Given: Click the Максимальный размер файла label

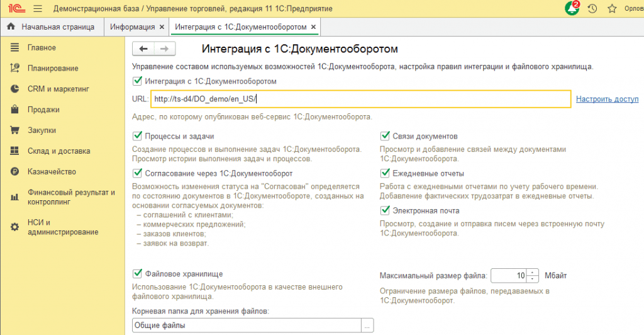Looking at the screenshot, I should coord(433,275).
